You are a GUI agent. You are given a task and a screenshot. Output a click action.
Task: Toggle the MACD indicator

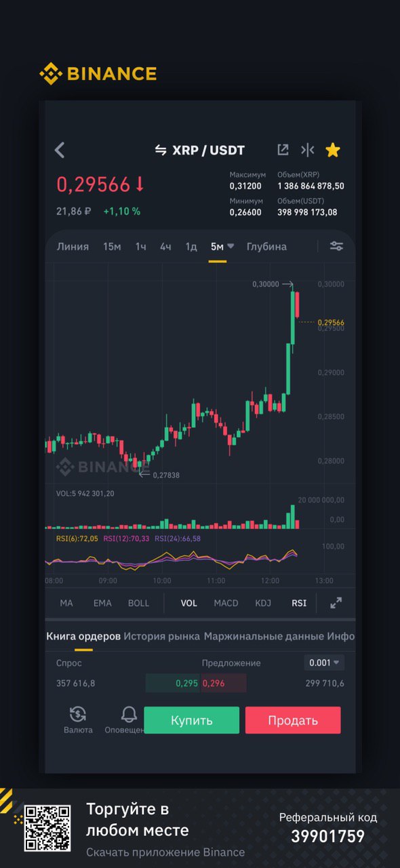[226, 603]
